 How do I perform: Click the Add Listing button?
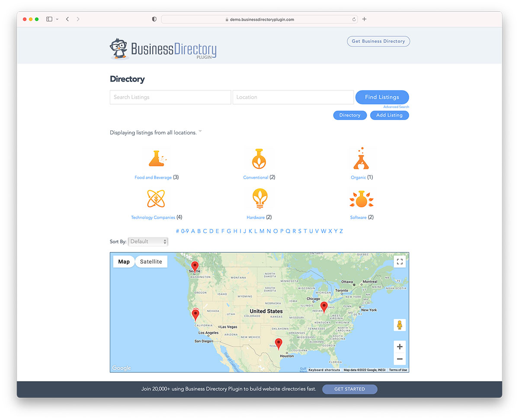coord(389,115)
